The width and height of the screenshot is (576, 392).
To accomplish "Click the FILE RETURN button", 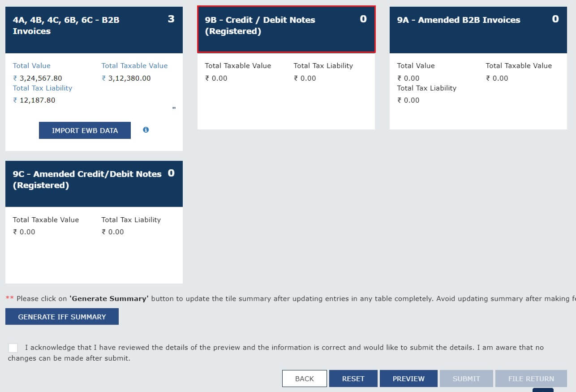I will (x=531, y=379).
